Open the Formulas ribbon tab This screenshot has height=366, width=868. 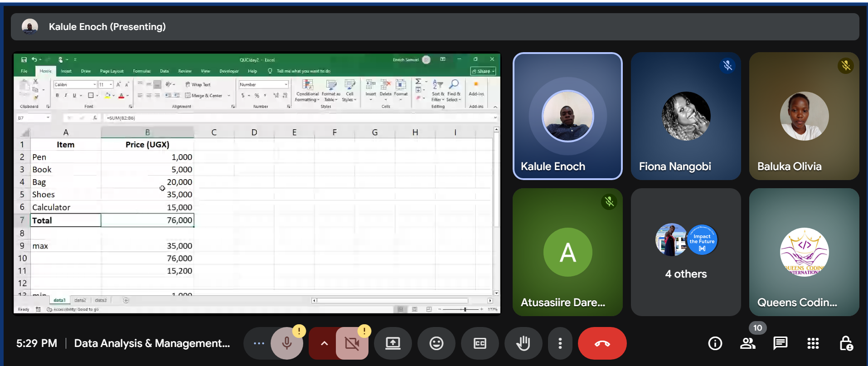click(x=141, y=71)
